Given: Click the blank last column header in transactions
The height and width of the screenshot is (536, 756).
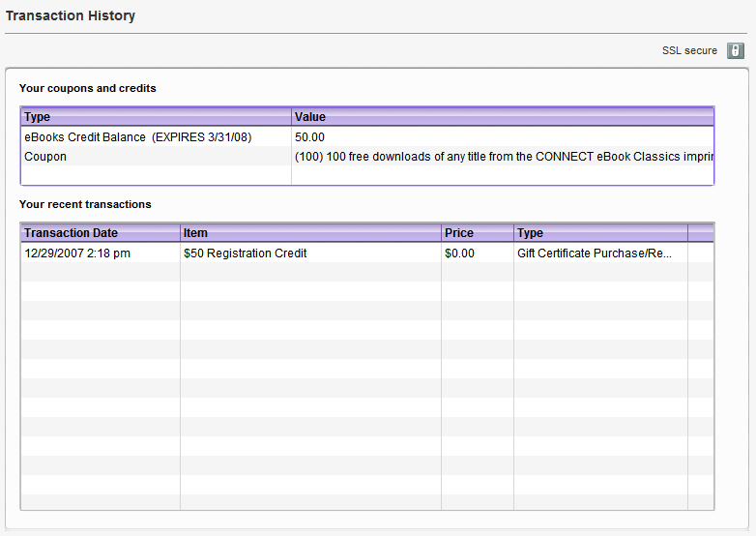Looking at the screenshot, I should click(x=701, y=233).
